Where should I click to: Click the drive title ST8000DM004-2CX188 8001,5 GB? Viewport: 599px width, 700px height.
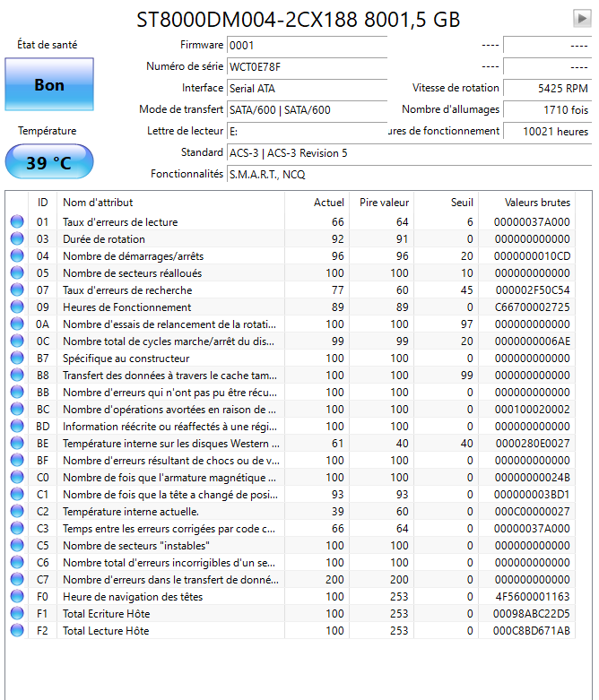point(298,20)
